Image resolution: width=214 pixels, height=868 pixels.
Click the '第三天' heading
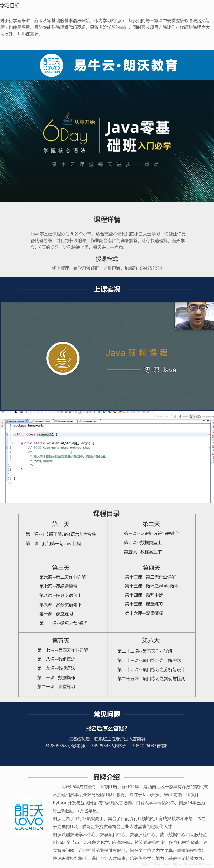click(61, 568)
